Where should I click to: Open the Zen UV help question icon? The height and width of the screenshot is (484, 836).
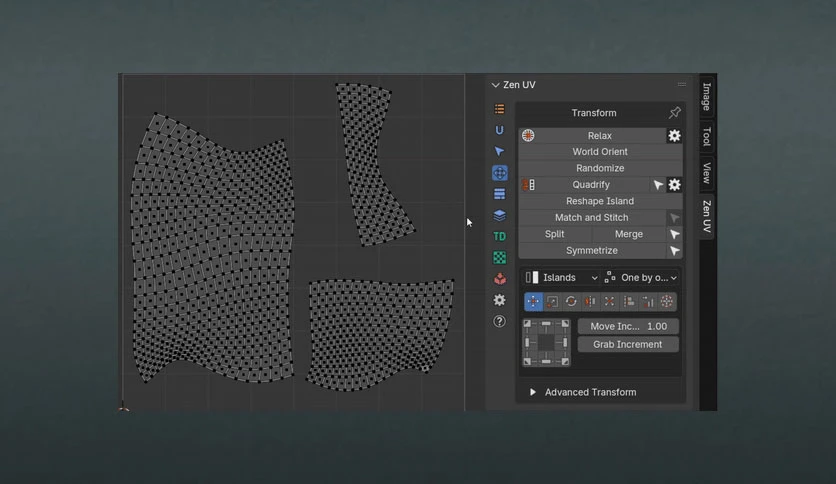click(x=500, y=321)
